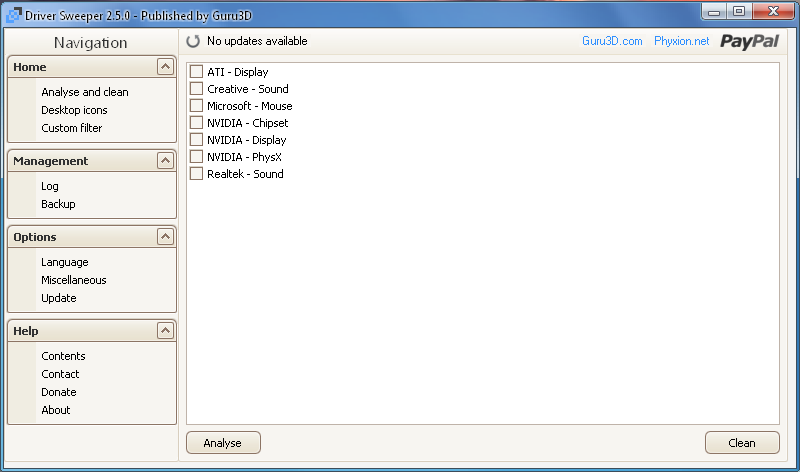Click the No updates available status text
Screen dimensions: 800x472
point(257,41)
